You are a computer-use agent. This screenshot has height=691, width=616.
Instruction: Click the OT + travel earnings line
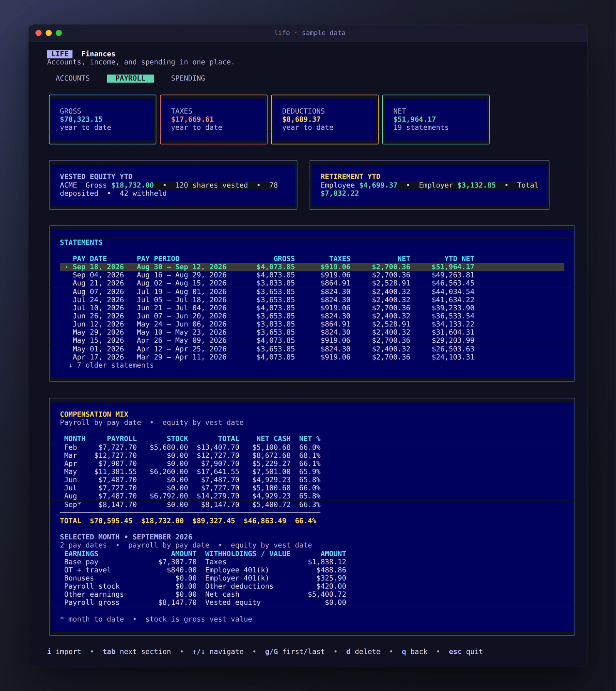130,570
